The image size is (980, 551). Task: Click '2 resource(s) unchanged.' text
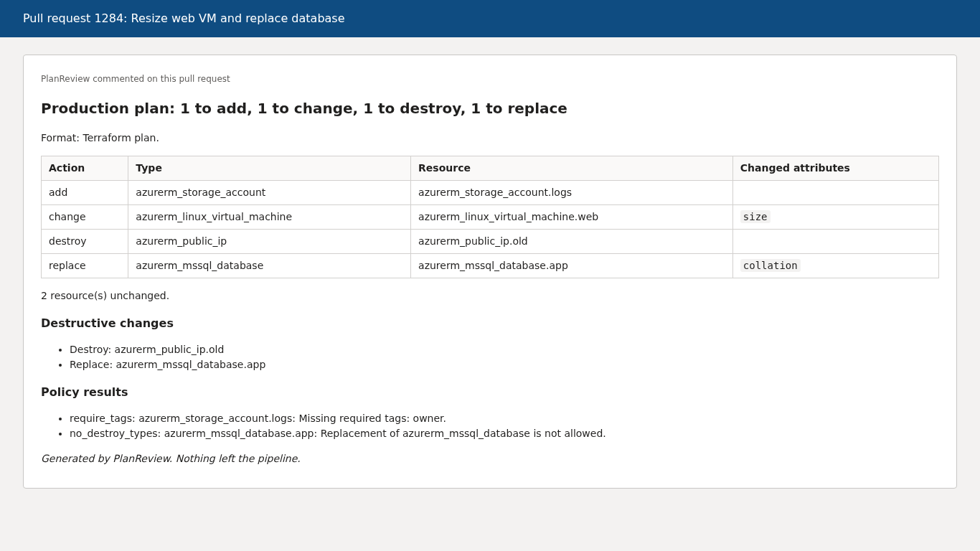tap(105, 296)
